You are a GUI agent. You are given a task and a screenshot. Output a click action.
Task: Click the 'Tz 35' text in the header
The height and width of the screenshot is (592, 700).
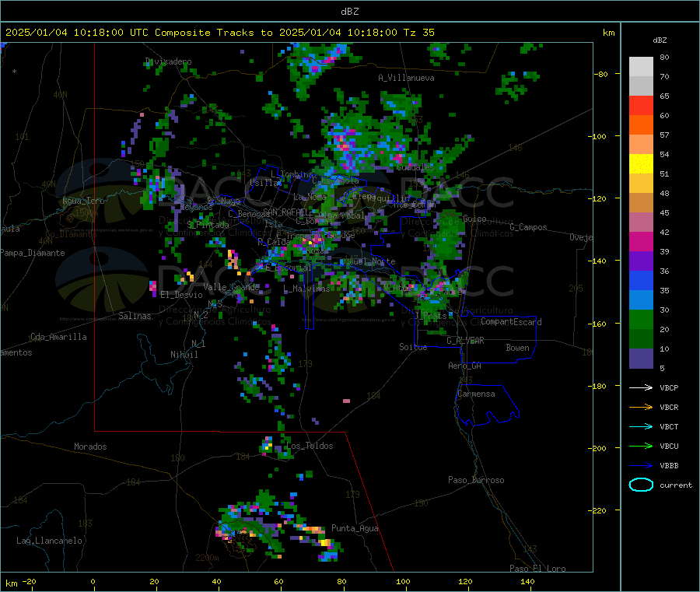418,33
